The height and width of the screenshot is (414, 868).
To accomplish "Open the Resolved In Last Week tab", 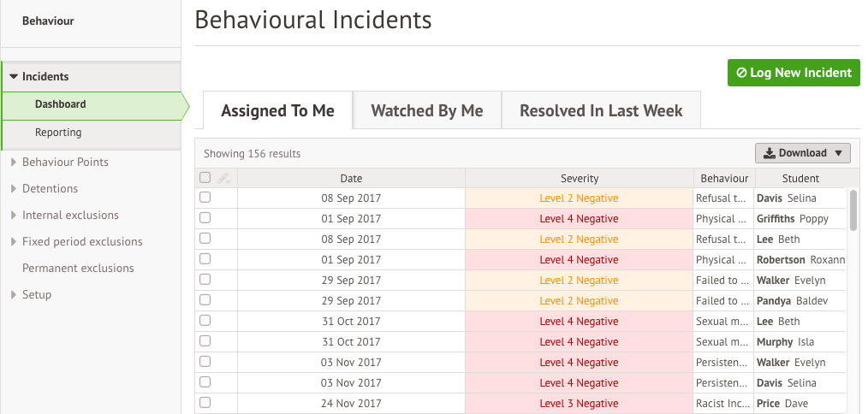I will (601, 110).
